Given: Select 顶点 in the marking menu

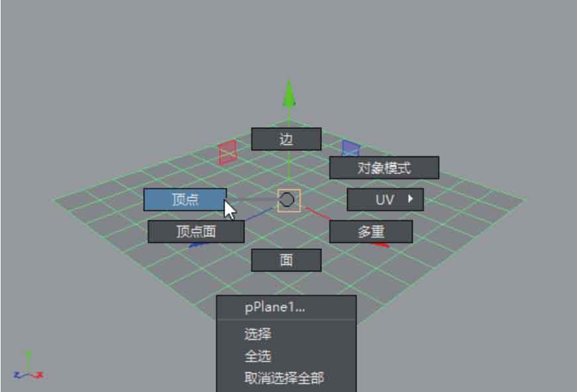Looking at the screenshot, I should pos(185,200).
